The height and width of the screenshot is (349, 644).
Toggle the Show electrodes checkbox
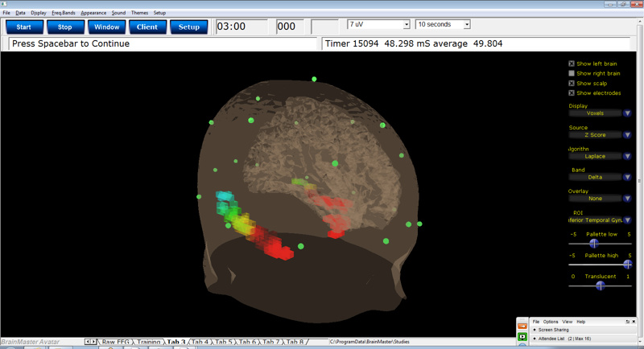(x=572, y=93)
